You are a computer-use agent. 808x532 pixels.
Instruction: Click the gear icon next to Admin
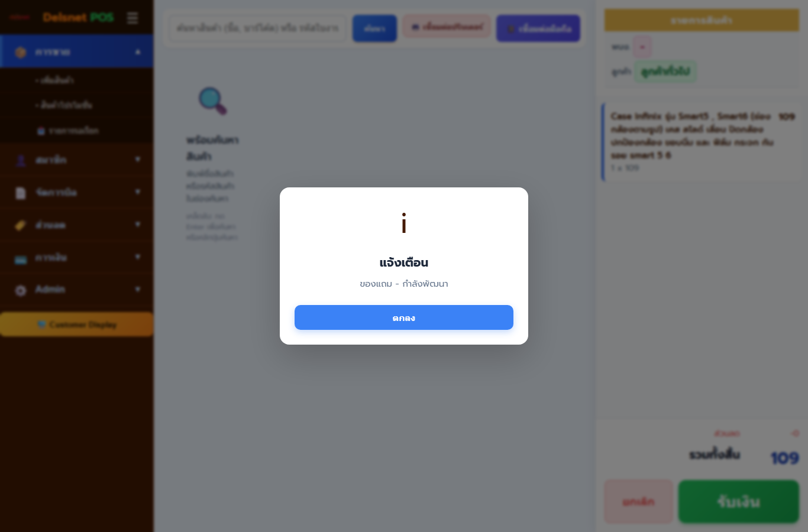point(21,290)
